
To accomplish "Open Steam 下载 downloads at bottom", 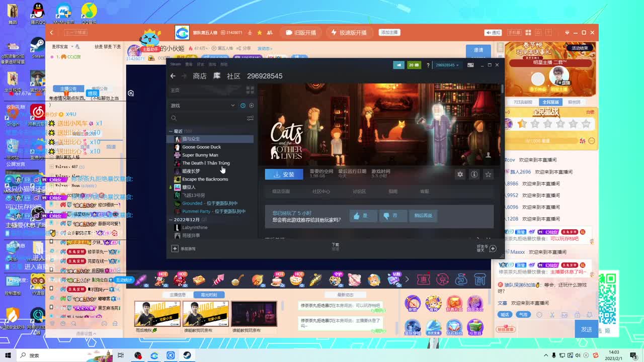I will (335, 246).
